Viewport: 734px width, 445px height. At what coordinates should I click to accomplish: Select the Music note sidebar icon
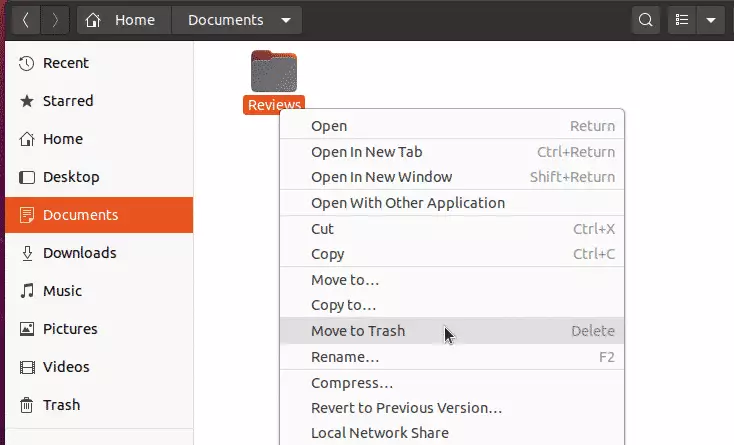27,291
